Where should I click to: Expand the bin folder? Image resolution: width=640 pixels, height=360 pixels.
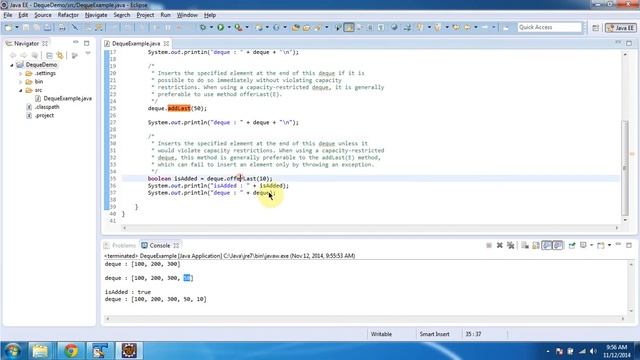tap(20, 82)
